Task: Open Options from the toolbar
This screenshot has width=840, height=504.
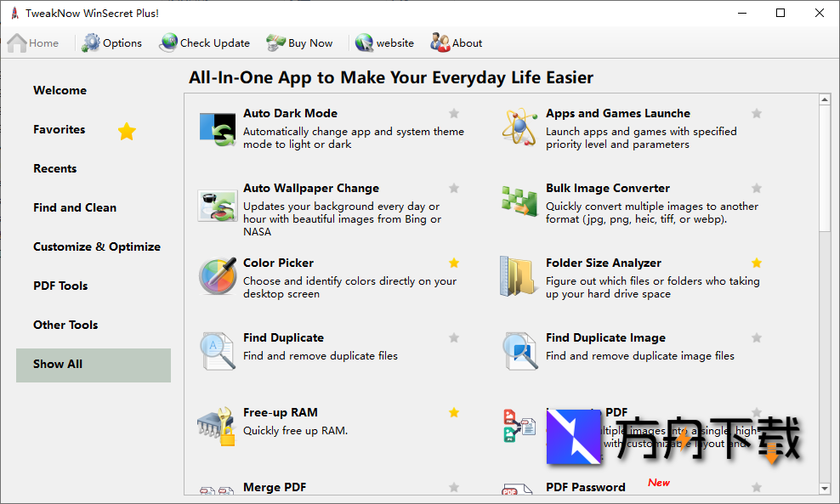Action: tap(112, 42)
